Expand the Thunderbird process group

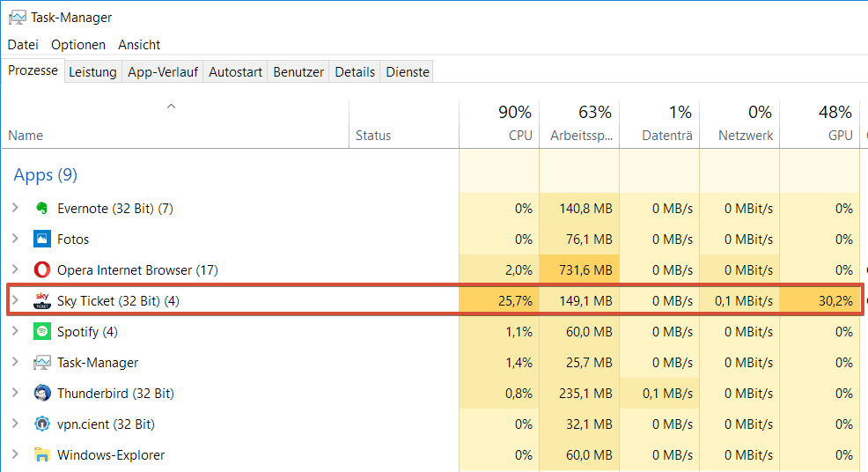[x=16, y=393]
